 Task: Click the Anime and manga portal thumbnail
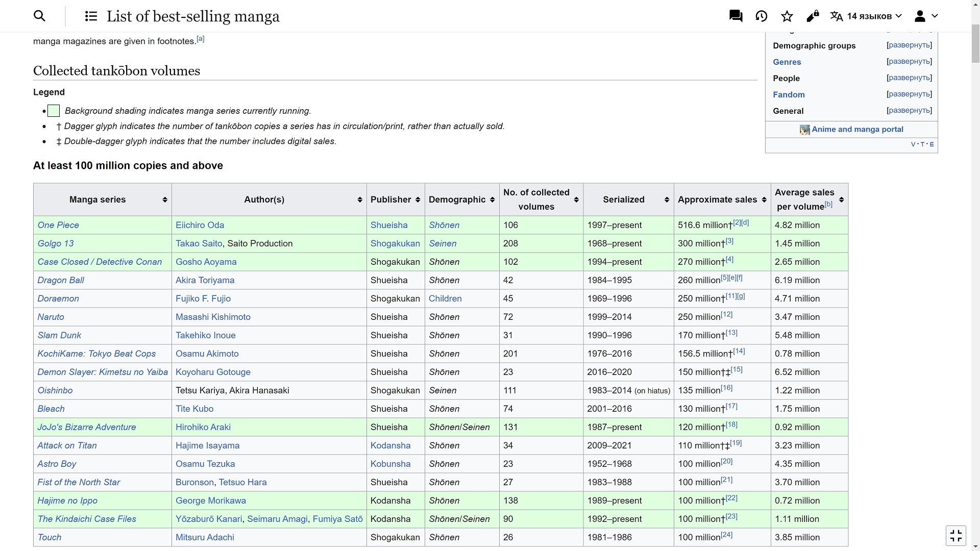point(804,130)
